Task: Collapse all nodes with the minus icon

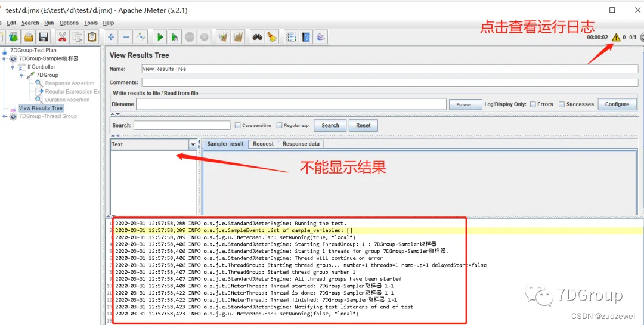Action: point(126,37)
